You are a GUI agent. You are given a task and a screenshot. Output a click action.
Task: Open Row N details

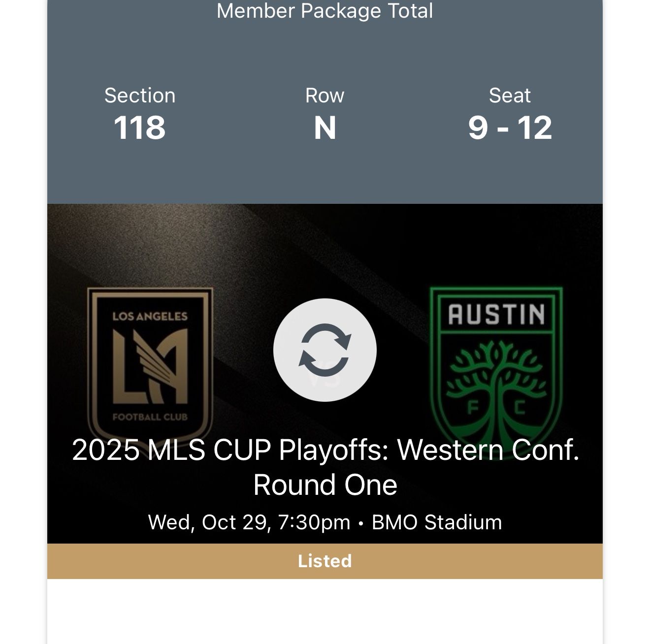tap(325, 127)
